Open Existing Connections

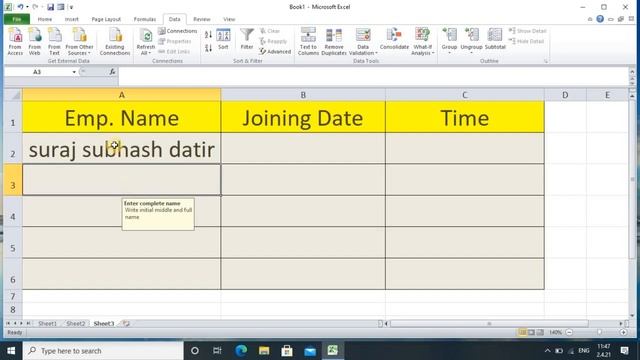115,41
